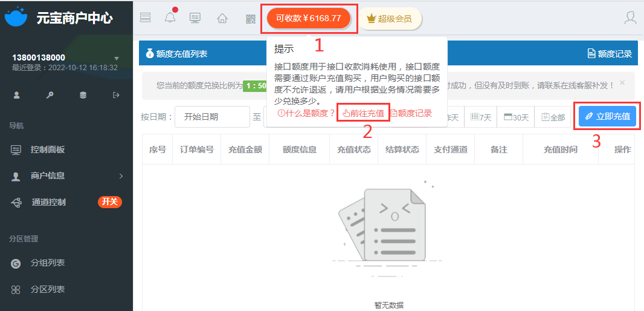Click the person profile icon in sidebar
Screen dimensions: 644x311
point(16,95)
